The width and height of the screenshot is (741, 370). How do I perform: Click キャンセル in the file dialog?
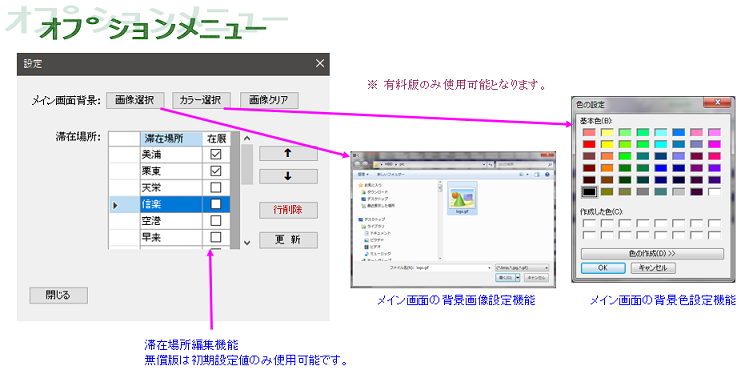coord(536,277)
